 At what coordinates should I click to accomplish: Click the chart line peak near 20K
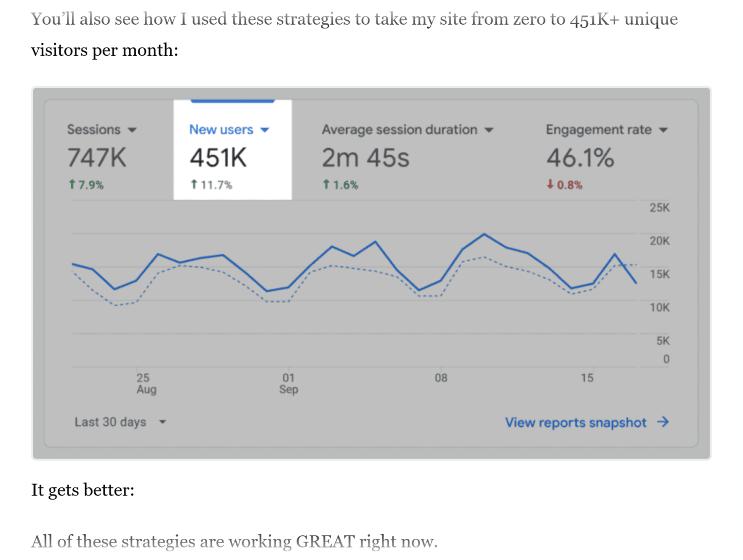(x=484, y=234)
